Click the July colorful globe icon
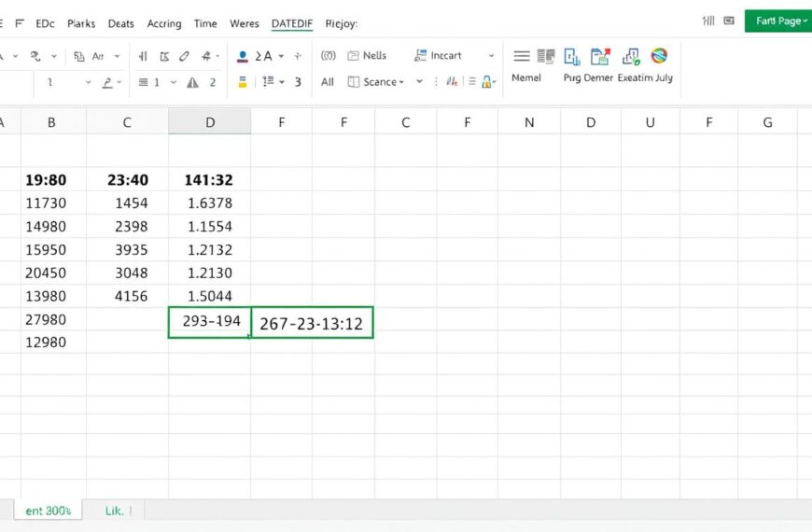The width and height of the screenshot is (812, 532). (x=659, y=55)
